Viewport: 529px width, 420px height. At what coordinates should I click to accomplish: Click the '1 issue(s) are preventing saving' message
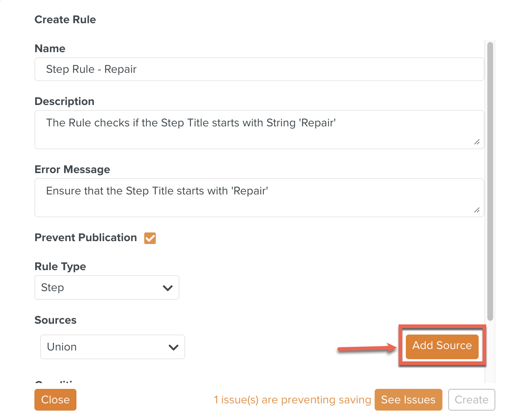tap(292, 400)
